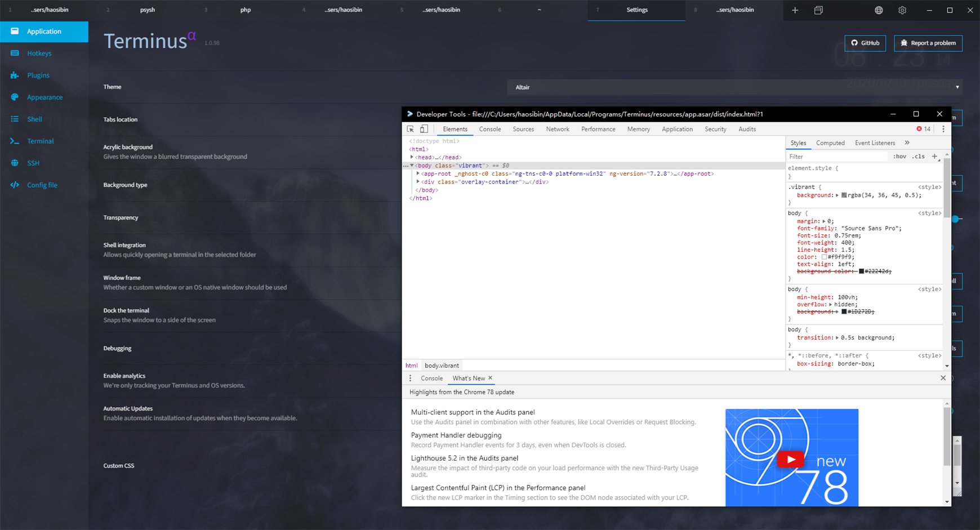
Task: Click the Appearance palette icon
Action: [x=15, y=97]
